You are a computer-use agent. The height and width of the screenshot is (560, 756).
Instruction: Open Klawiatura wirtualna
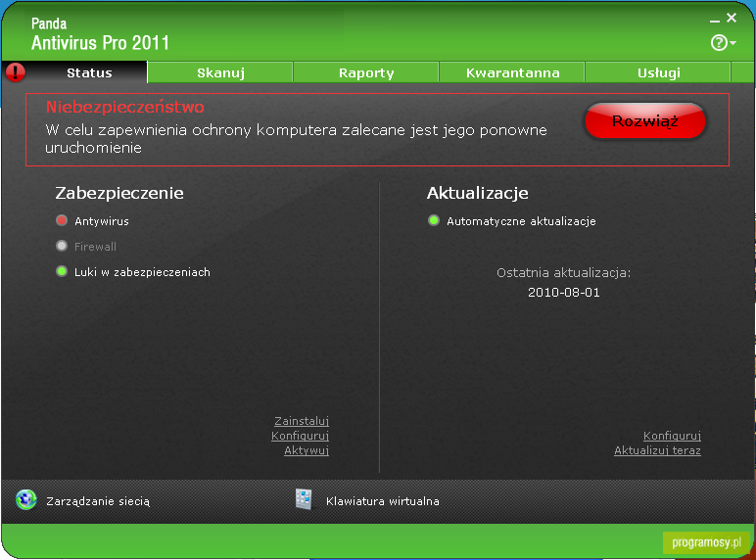click(x=382, y=501)
